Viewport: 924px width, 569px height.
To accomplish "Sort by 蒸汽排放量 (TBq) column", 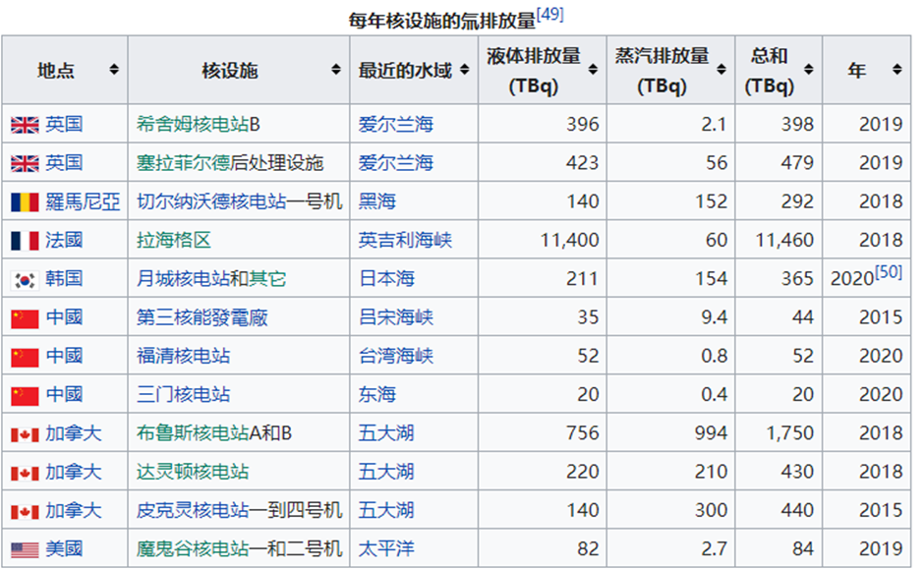I will (722, 70).
